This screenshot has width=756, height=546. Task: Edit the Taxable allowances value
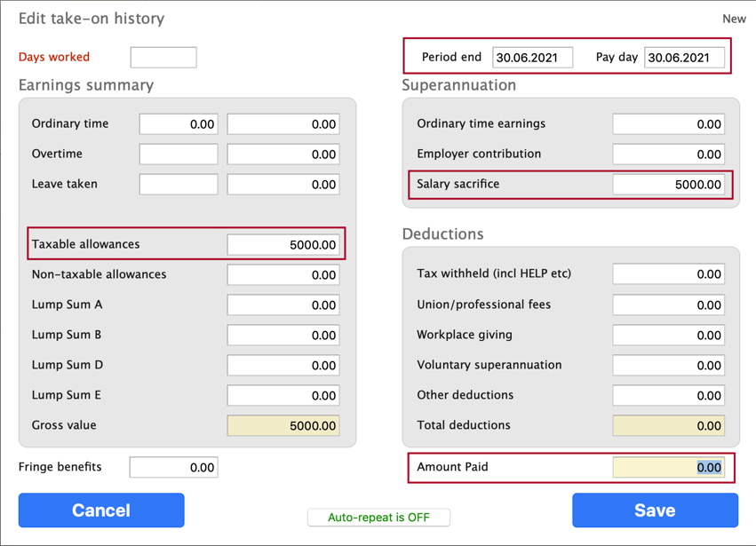pyautogui.click(x=283, y=244)
